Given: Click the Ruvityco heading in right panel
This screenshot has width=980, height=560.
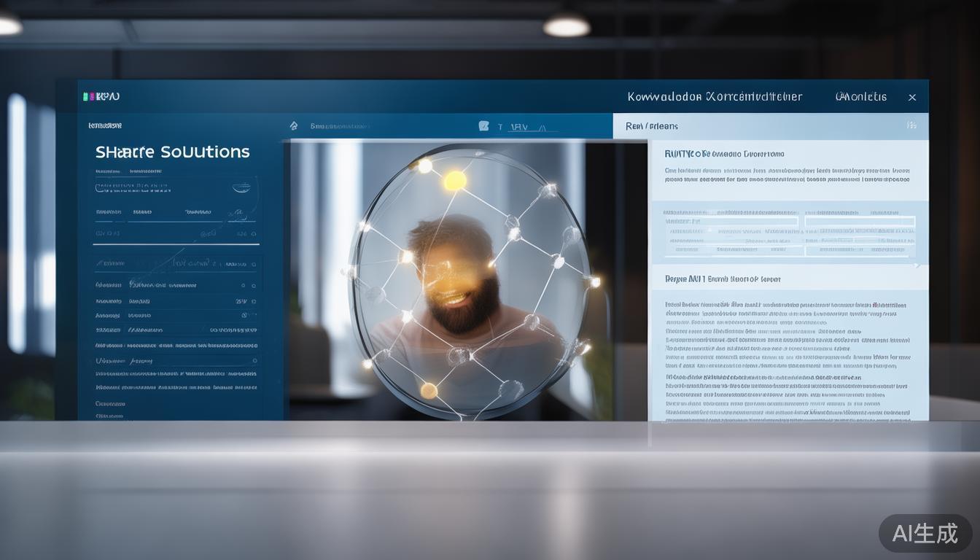Looking at the screenshot, I should click(724, 154).
